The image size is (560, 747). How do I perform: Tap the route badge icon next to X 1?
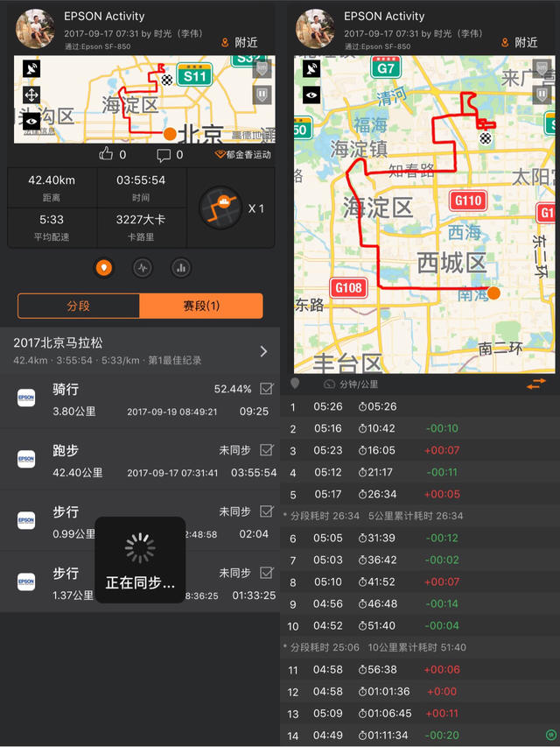point(221,208)
